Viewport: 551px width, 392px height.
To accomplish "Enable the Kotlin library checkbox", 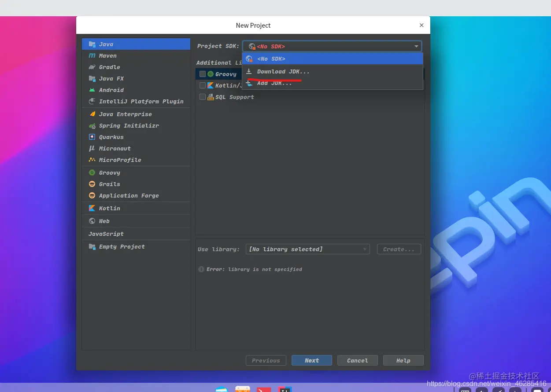I will [203, 85].
